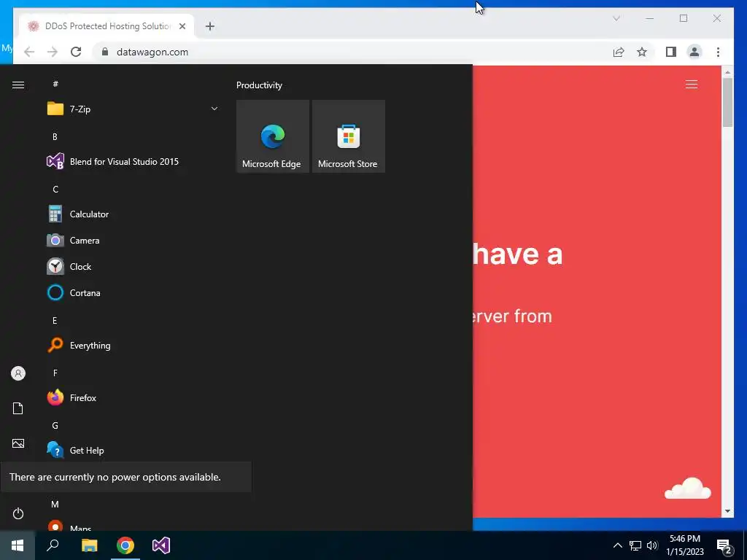
Task: Open Chrome profile menu
Action: (x=694, y=52)
